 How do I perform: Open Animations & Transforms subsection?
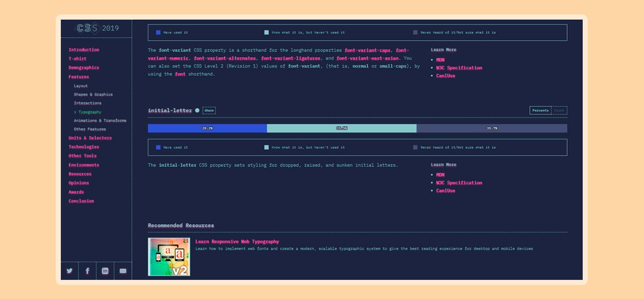click(100, 120)
